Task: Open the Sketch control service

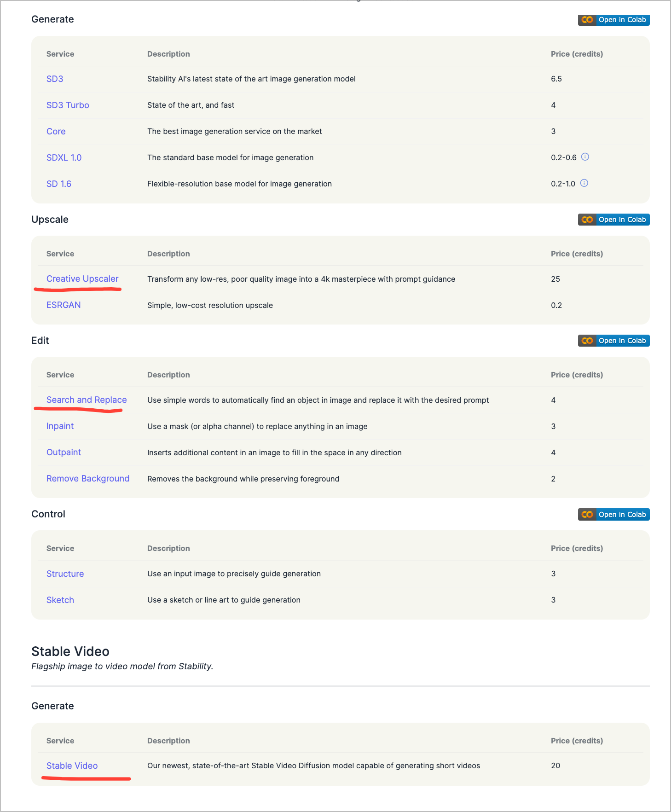Action: click(60, 600)
